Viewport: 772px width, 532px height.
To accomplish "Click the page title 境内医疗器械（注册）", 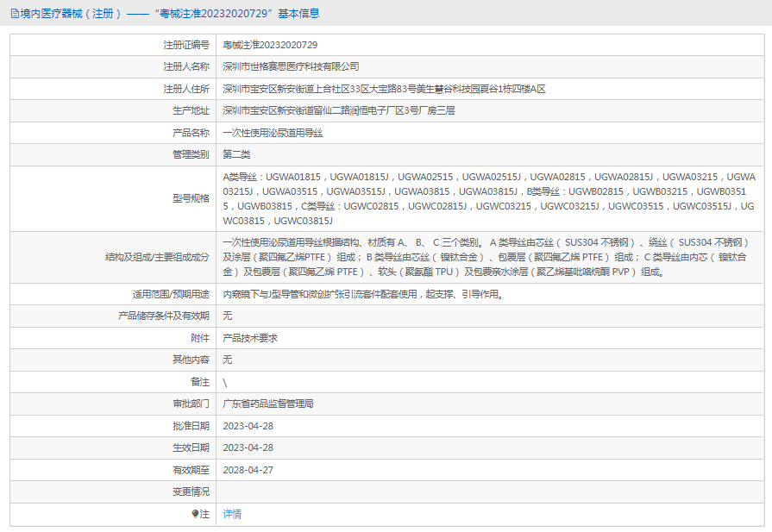I will (71, 14).
